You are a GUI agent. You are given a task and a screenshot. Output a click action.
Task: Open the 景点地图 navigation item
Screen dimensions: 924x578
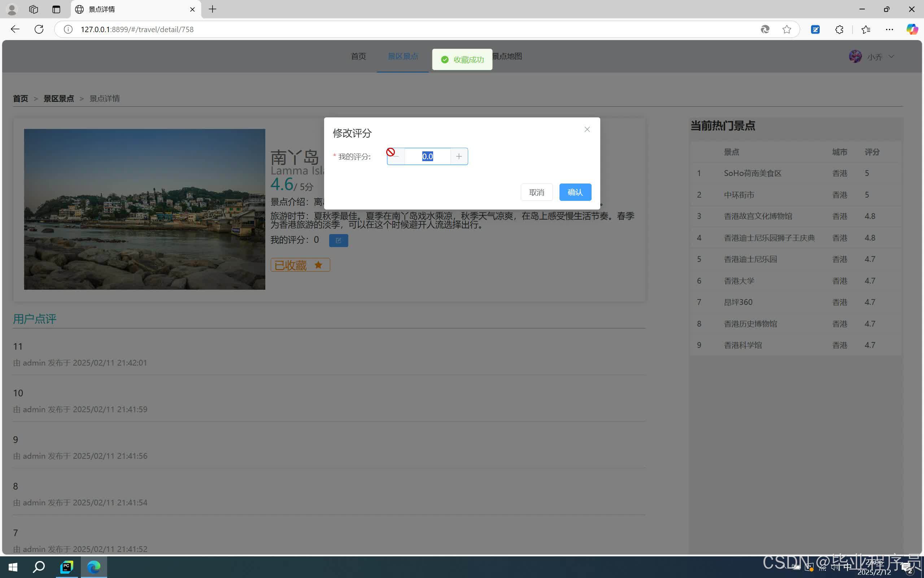507,56
